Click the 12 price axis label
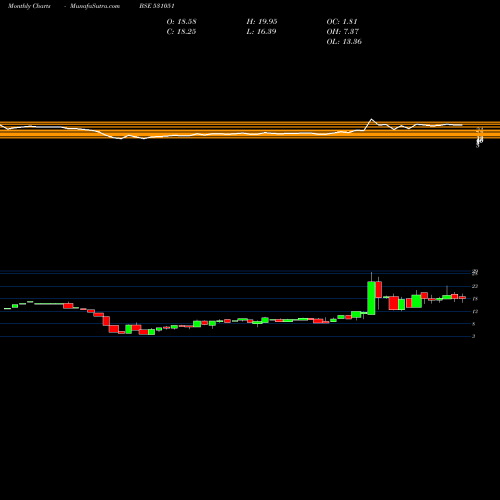The image size is (500, 500). pos(475,311)
